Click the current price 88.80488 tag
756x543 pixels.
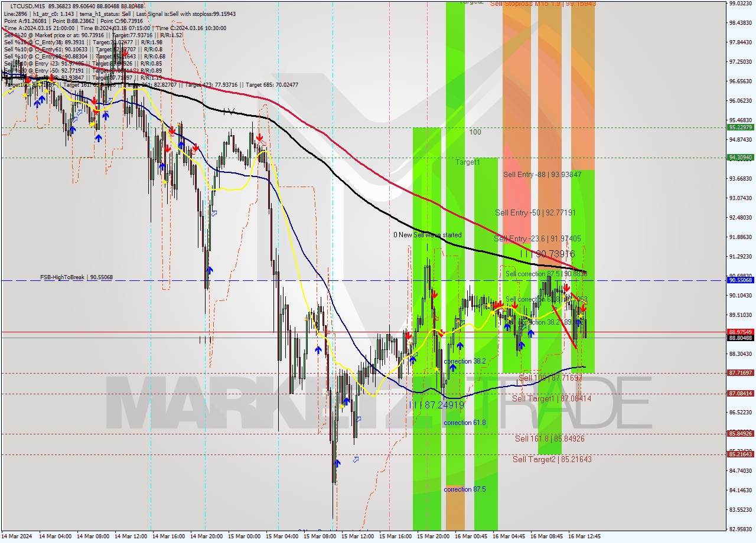pos(741,338)
